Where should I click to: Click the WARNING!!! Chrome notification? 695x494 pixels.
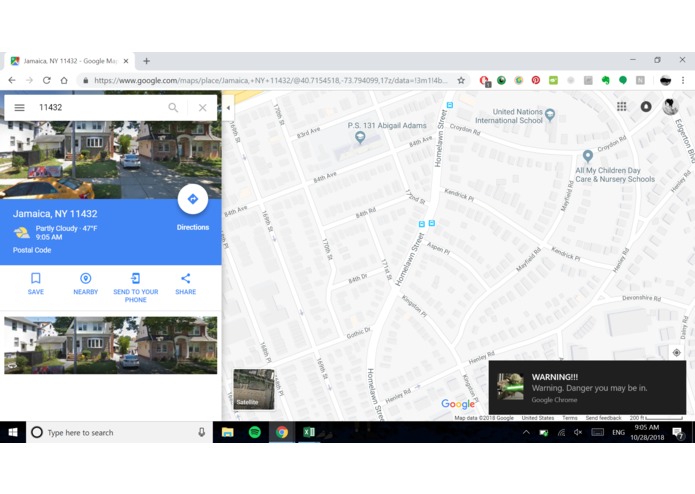tap(587, 387)
